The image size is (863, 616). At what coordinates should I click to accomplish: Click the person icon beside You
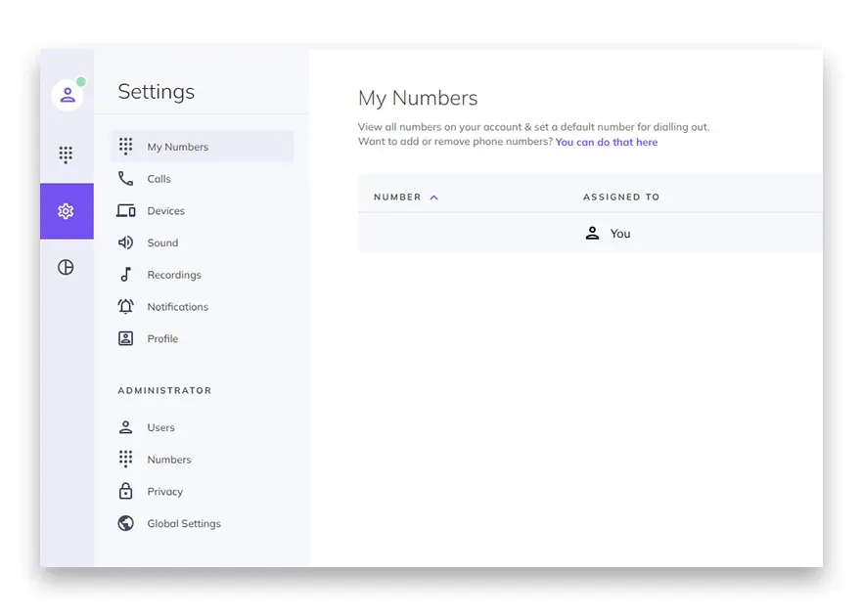pos(592,233)
